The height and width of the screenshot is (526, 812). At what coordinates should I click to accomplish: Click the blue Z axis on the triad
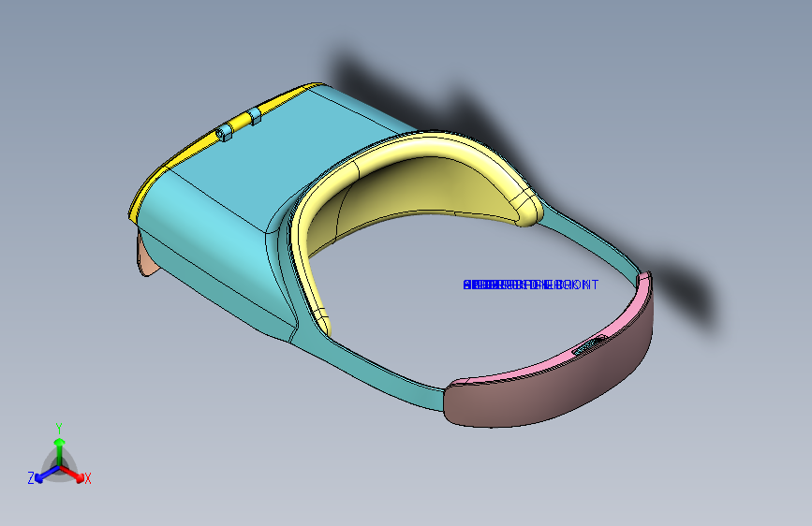coord(46,475)
